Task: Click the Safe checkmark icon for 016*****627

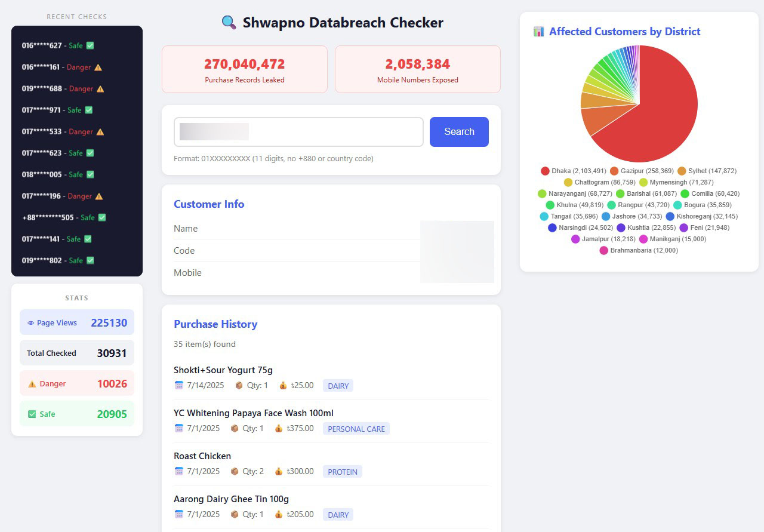Action: coord(90,45)
